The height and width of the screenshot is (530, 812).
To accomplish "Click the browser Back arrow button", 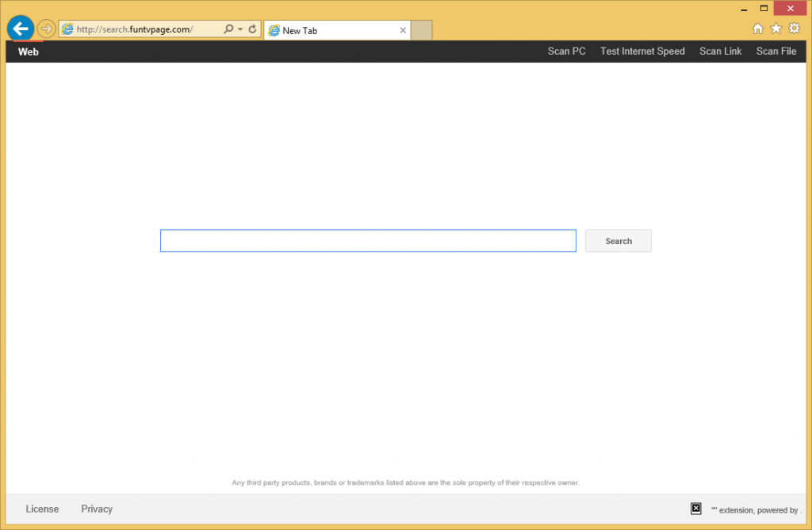I will [x=21, y=29].
